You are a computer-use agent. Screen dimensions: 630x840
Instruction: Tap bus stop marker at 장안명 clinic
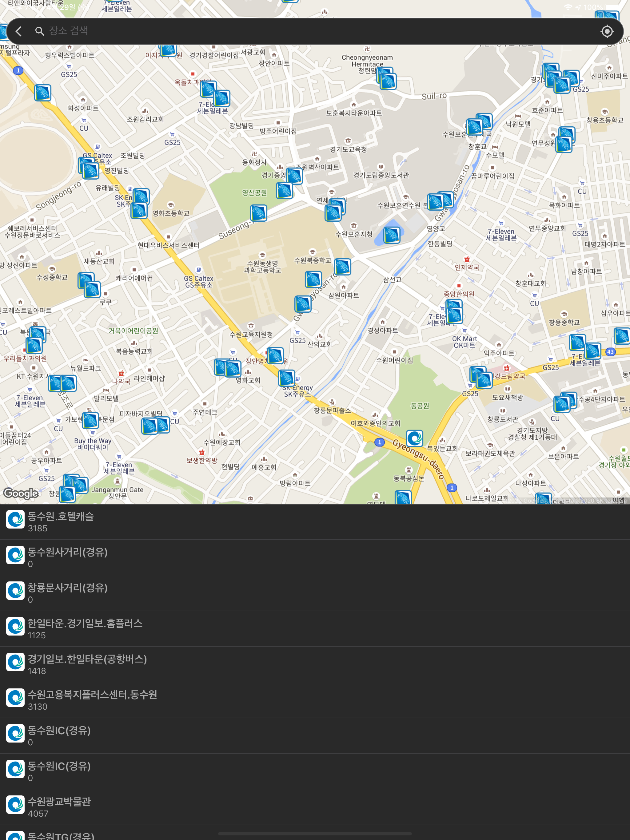[275, 355]
